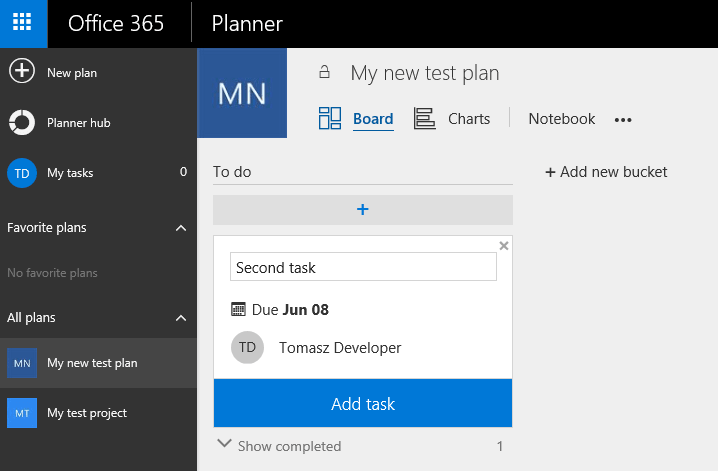Click the plus bar to add task

[x=363, y=210]
